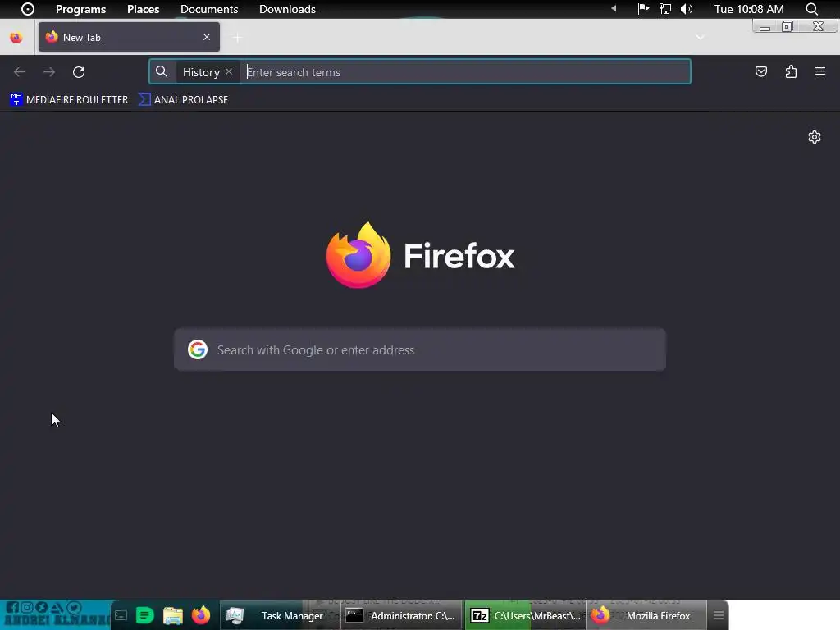The width and height of the screenshot is (840, 630).
Task: Open the Downloads menu
Action: click(x=287, y=9)
